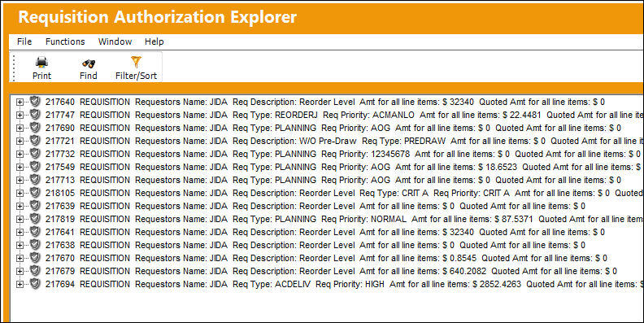Click the Find binoculars icon

[x=89, y=63]
